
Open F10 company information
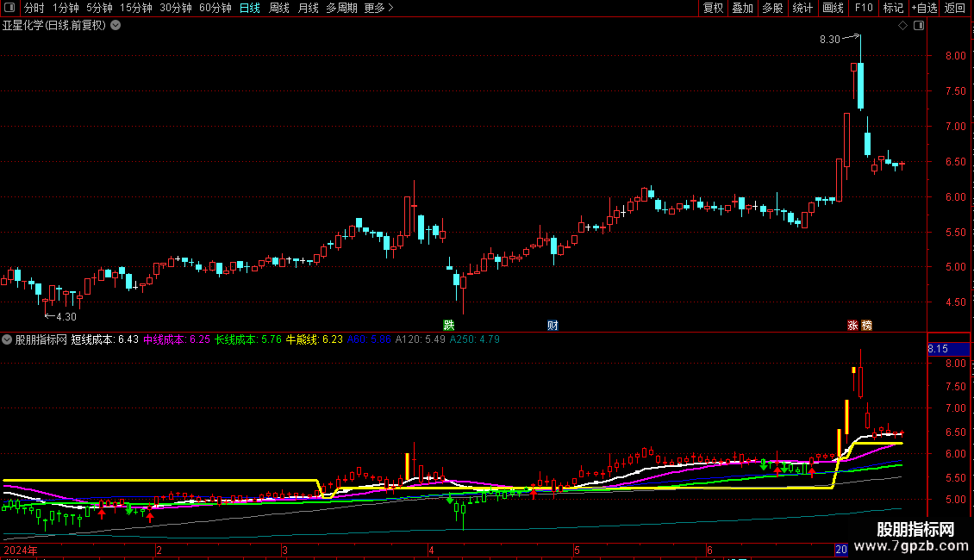tap(864, 8)
